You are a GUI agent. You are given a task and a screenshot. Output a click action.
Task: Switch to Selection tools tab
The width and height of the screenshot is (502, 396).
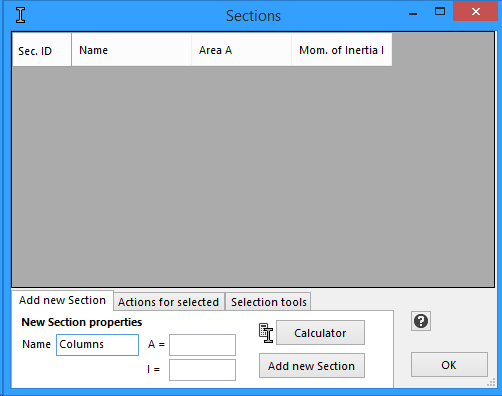click(x=269, y=302)
